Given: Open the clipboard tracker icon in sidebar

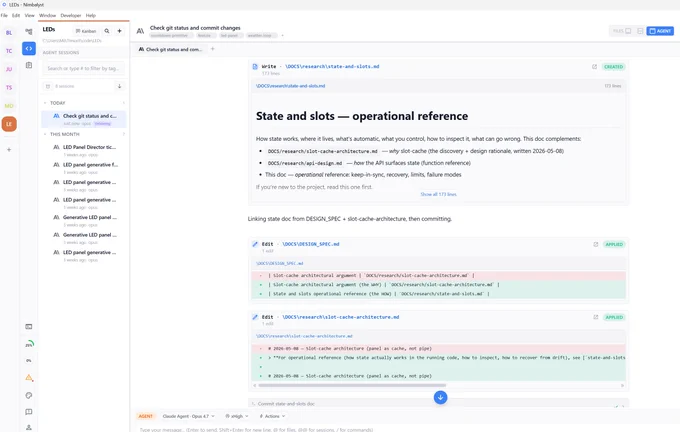Looking at the screenshot, I should (29, 65).
